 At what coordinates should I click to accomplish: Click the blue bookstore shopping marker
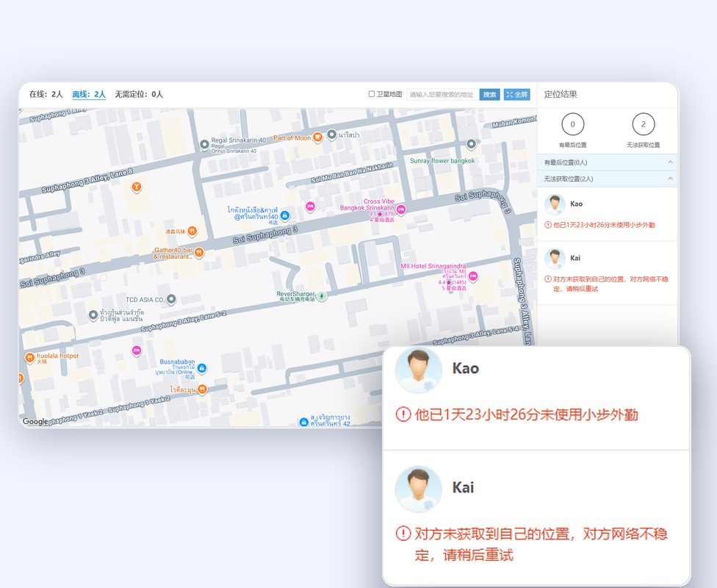pyautogui.click(x=284, y=215)
